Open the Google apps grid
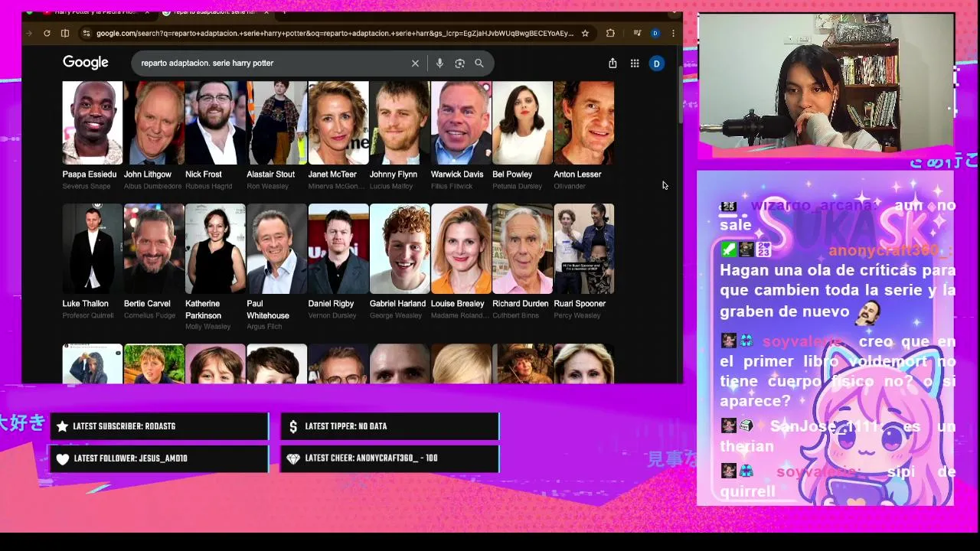Viewport: 980px width, 551px height. click(x=635, y=64)
